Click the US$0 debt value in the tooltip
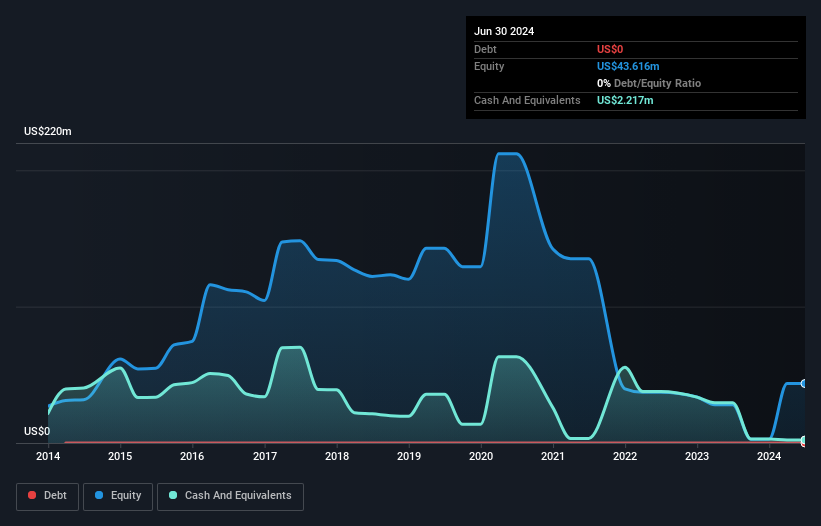This screenshot has width=821, height=526. pos(611,49)
